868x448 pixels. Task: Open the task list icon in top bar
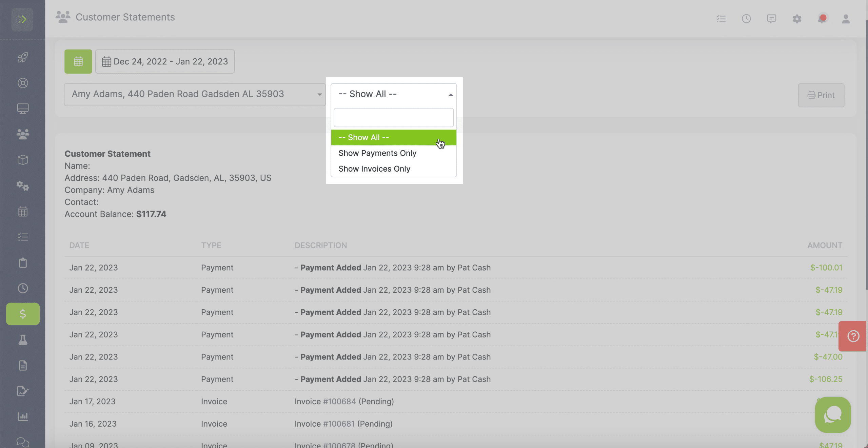[x=721, y=19]
